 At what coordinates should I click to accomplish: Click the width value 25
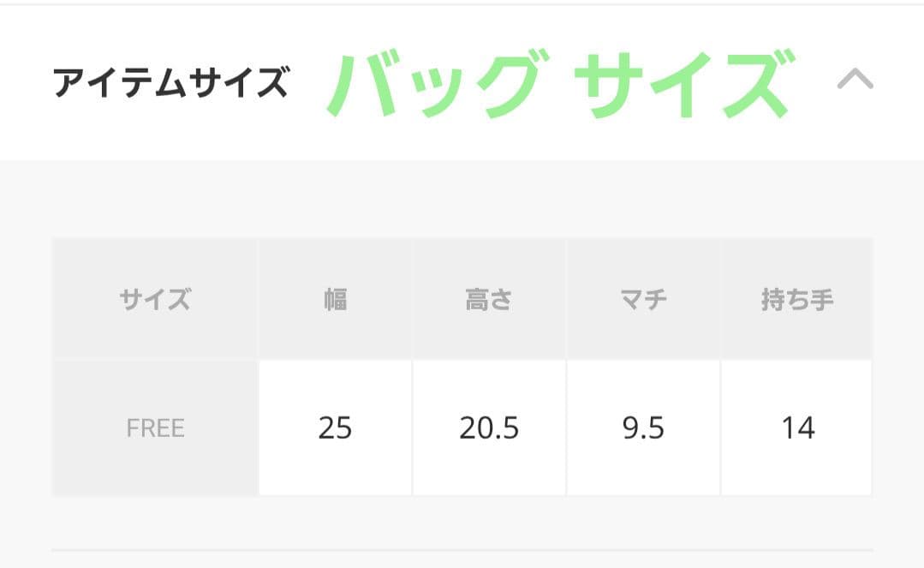335,428
